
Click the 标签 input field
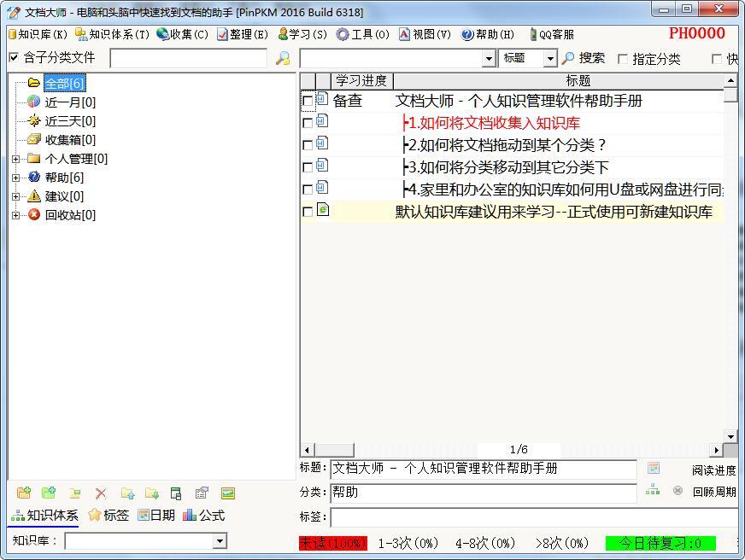tap(534, 516)
